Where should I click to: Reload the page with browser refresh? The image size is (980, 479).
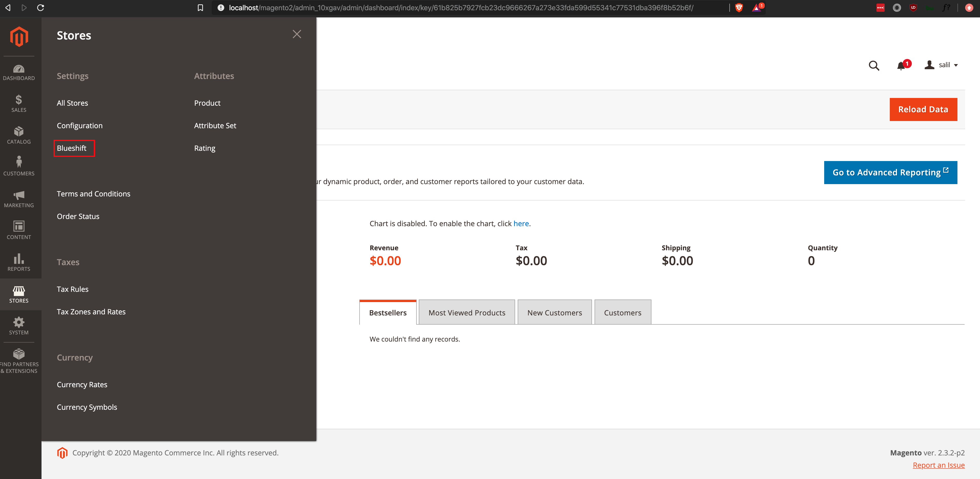(x=41, y=8)
